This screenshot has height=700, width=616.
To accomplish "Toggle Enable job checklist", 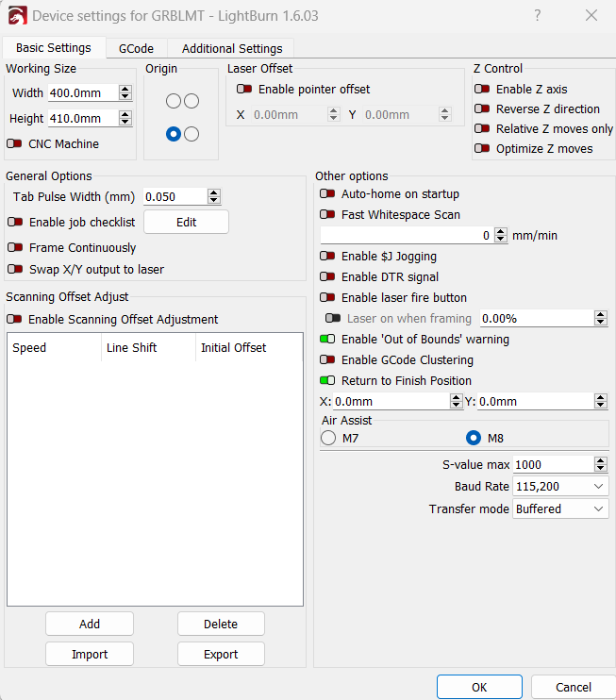I will (15, 222).
